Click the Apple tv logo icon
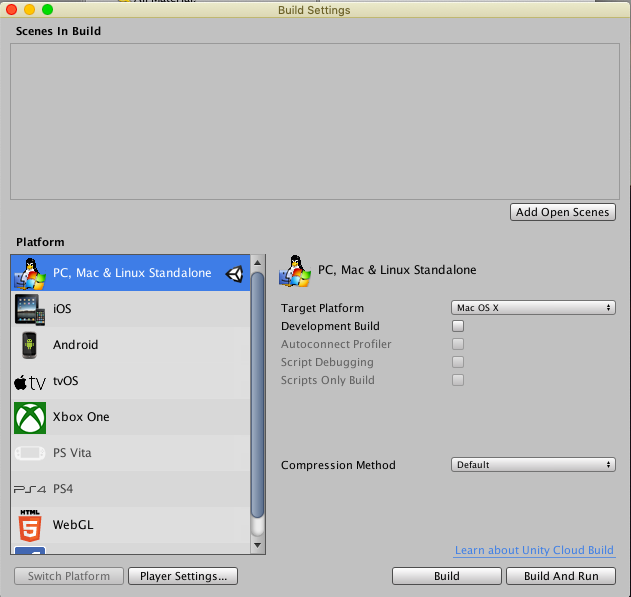Image resolution: width=631 pixels, height=597 pixels. pyautogui.click(x=30, y=383)
